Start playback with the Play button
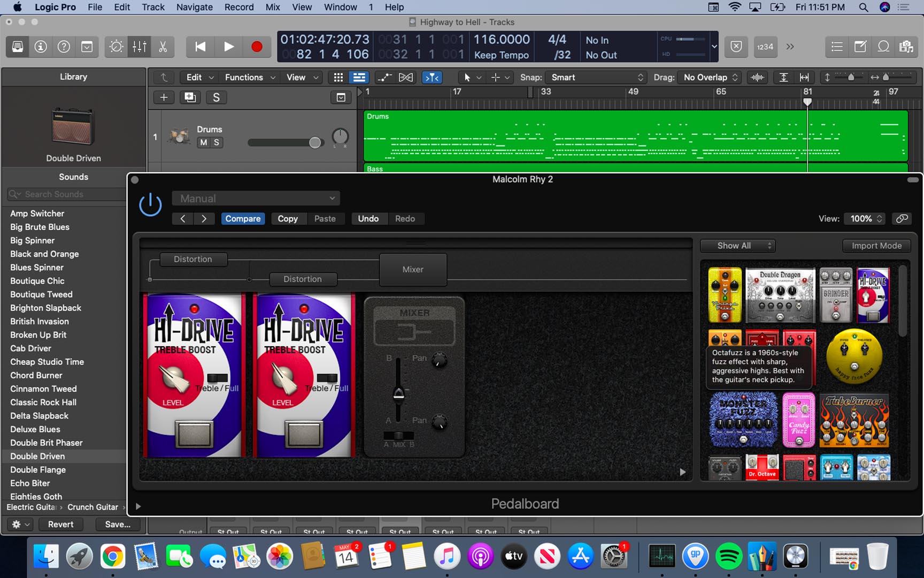Screen dimensions: 924x578 coord(229,47)
